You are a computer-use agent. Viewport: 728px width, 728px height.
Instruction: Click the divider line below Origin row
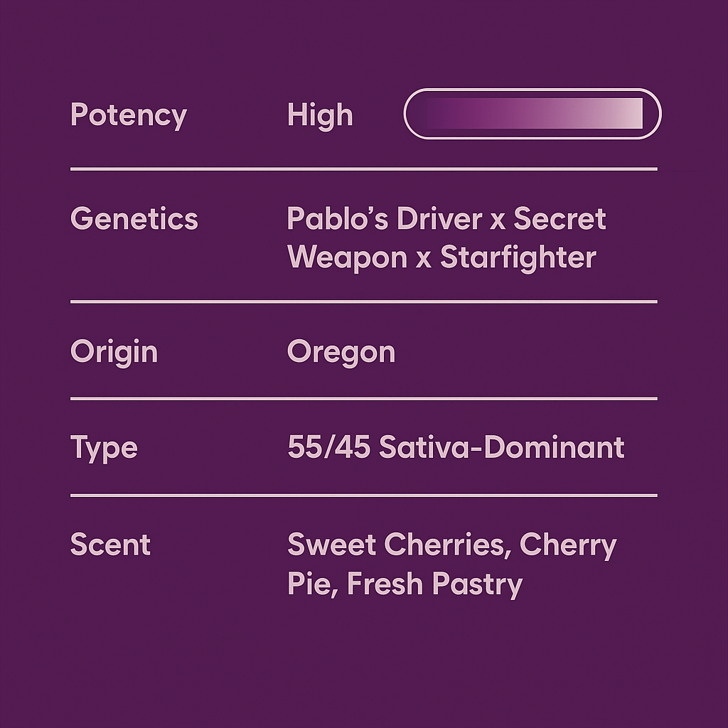pos(364,399)
